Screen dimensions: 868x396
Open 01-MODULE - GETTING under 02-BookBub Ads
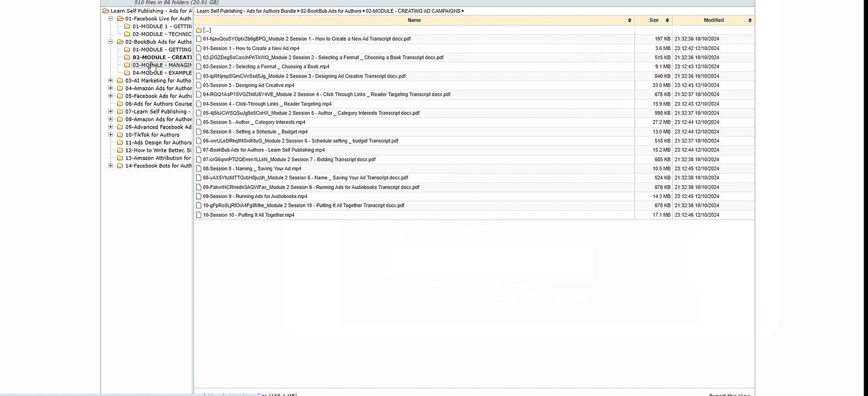(162, 50)
